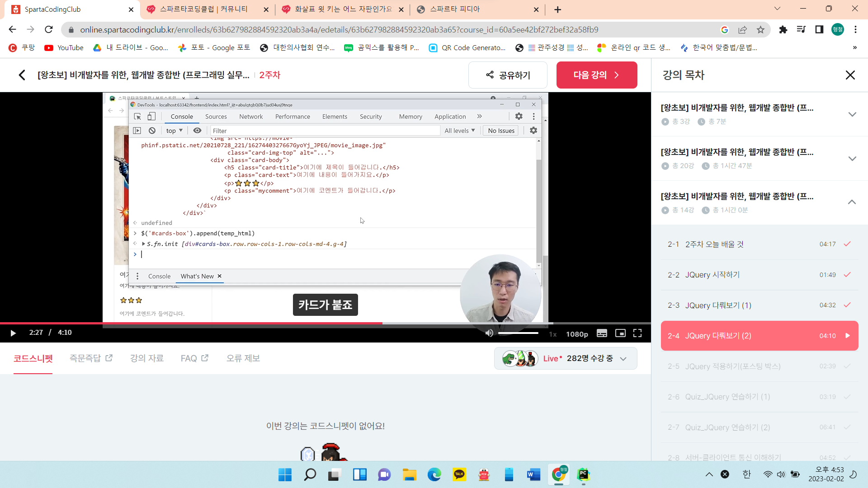Launch Microsoft Edge from the taskbar

(434, 475)
